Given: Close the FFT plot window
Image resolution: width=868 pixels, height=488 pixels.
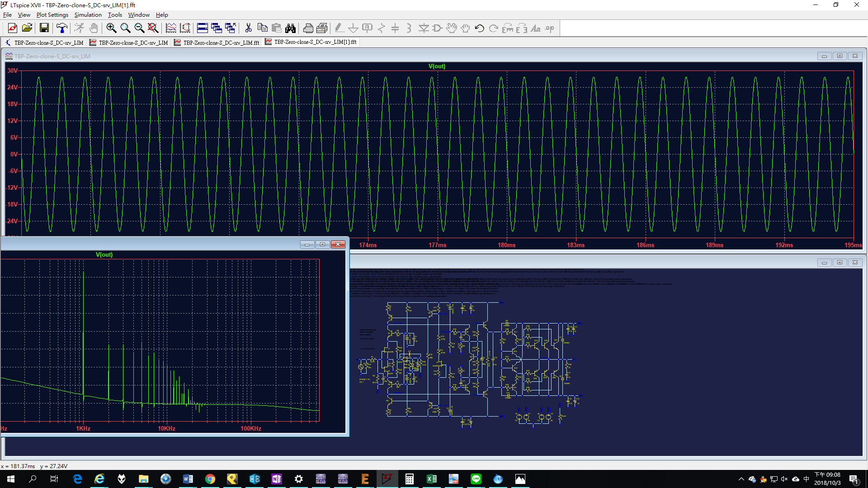Looking at the screenshot, I should click(338, 244).
